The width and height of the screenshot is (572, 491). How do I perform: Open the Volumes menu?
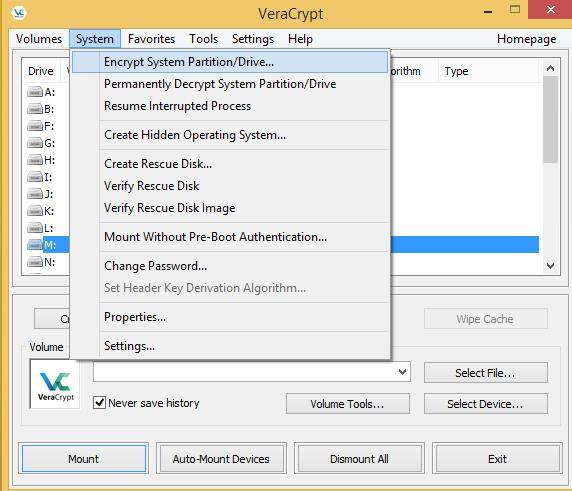[39, 39]
